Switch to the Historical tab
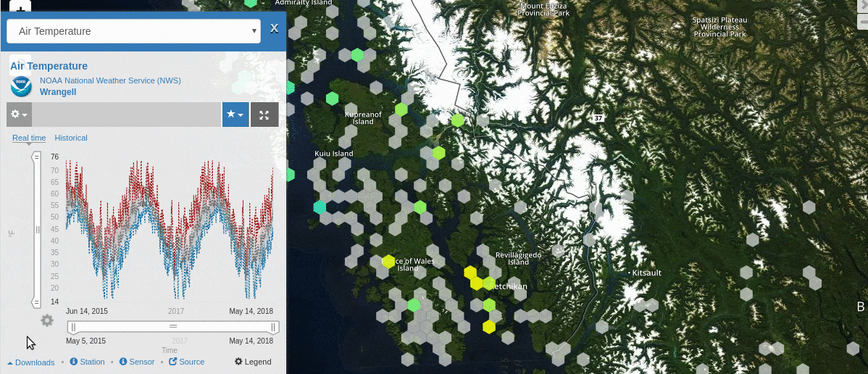868x374 pixels. point(71,138)
